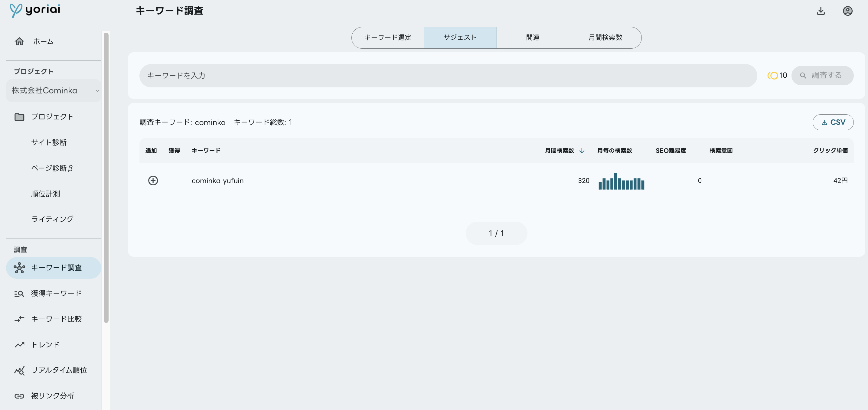Click the 検索意図 column header

[721, 151]
